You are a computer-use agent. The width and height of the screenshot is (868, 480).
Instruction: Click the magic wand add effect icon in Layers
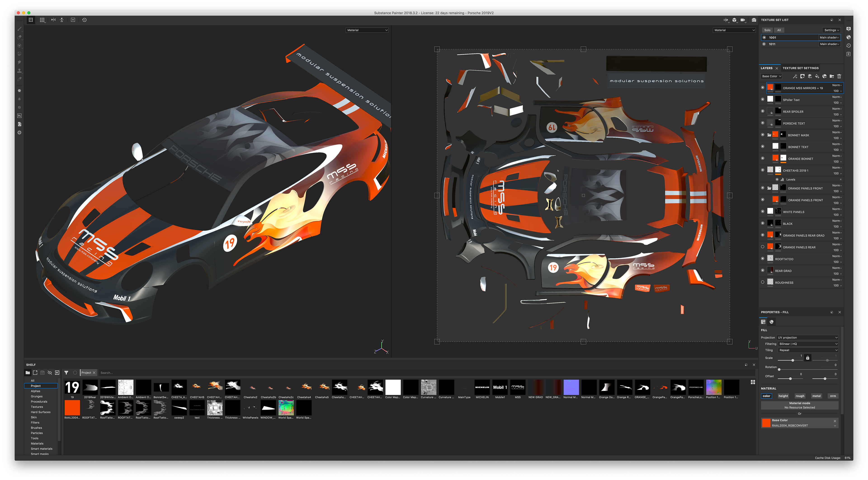tap(795, 76)
